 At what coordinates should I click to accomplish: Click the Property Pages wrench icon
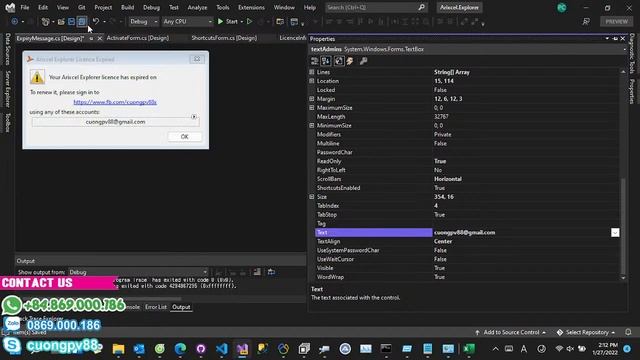(363, 61)
